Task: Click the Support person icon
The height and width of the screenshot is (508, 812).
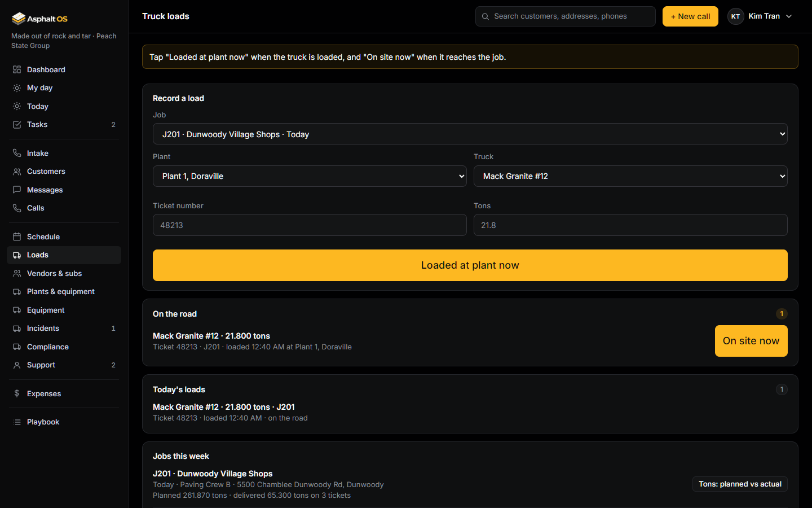Action: point(17,365)
